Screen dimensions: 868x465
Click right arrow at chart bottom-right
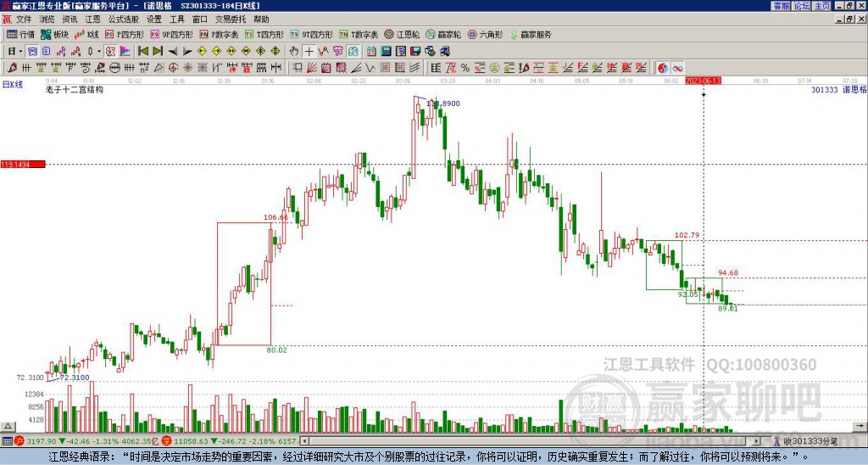click(861, 426)
